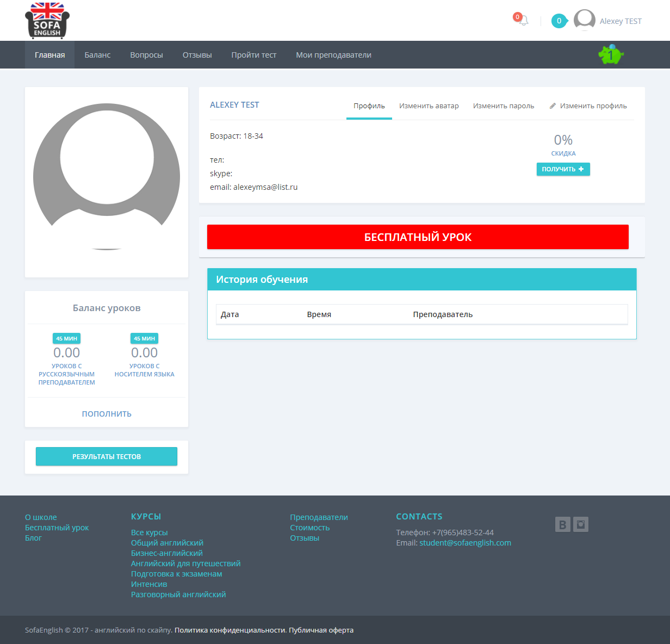
Task: Open Интенсив course link
Action: (x=149, y=584)
